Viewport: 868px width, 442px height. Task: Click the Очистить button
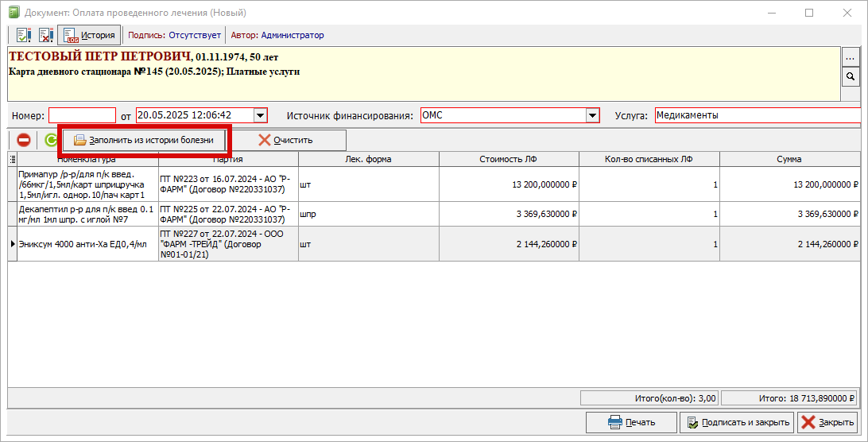[x=285, y=140]
